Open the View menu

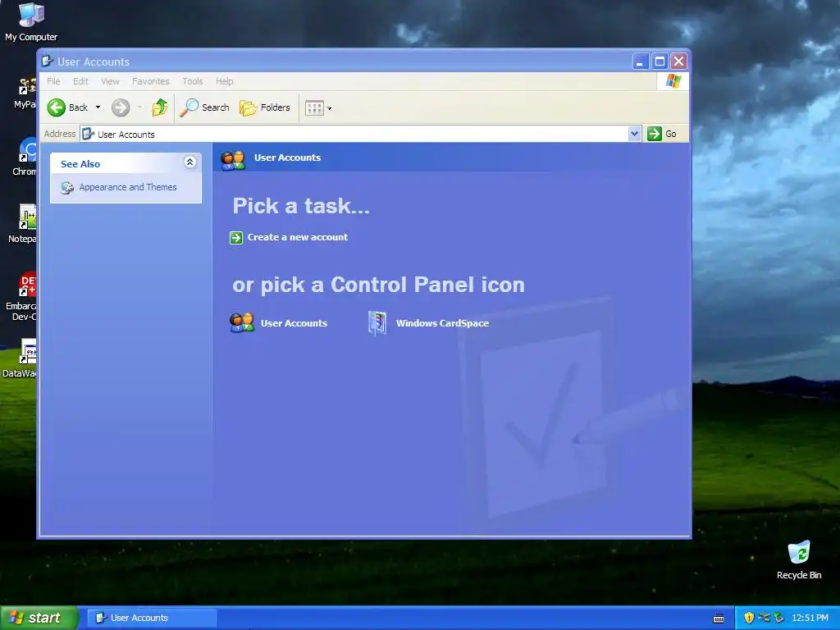111,81
